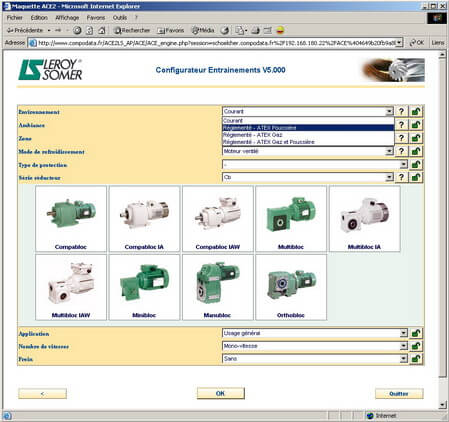Click Mode de refroidissement help question mark
449x422 pixels.
401,151
